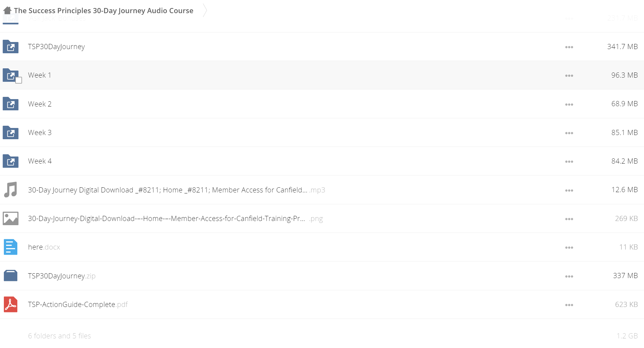The width and height of the screenshot is (644, 348).
Task: Open the TSP30DayJourney.zip file name
Action: pos(62,276)
